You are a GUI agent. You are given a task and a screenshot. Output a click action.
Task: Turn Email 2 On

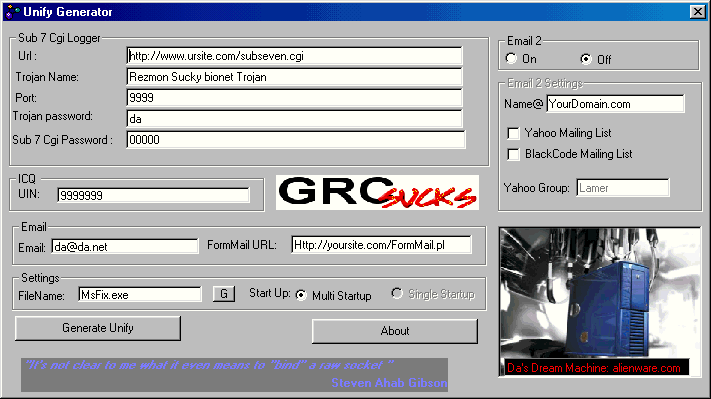[x=511, y=58]
